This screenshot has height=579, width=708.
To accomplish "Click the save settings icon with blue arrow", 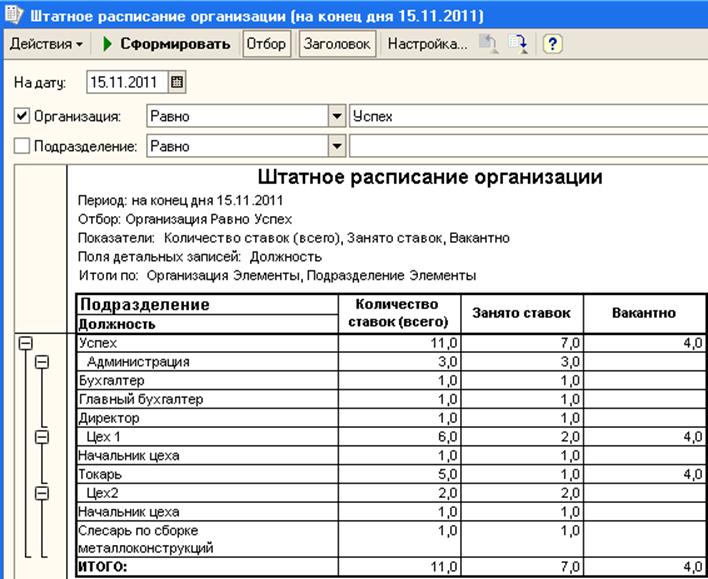I will 518,44.
